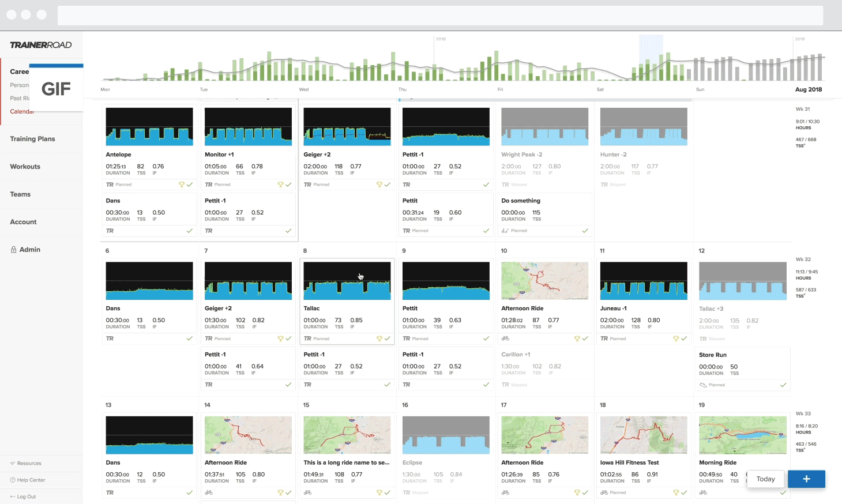
Task: Jump to Today on the calendar
Action: coord(766,479)
